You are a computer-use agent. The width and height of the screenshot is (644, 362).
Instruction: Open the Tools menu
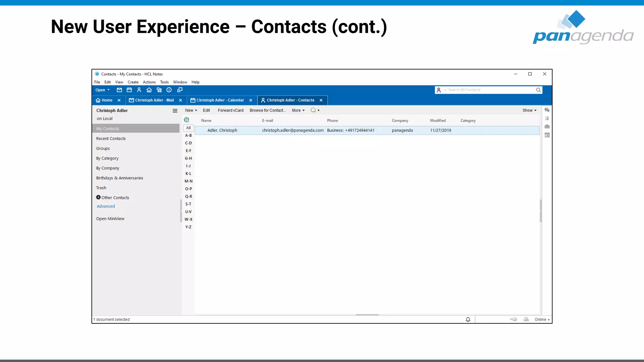pyautogui.click(x=164, y=82)
